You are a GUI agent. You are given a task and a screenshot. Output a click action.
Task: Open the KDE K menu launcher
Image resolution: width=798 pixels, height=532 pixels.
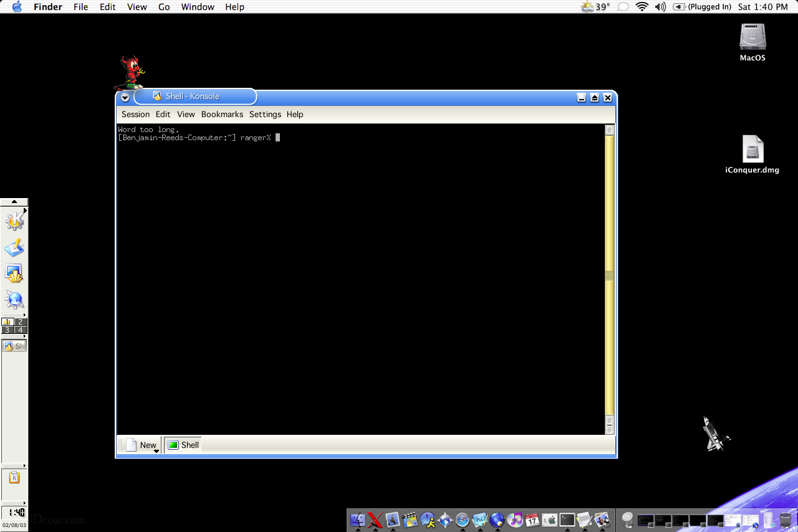point(14,221)
